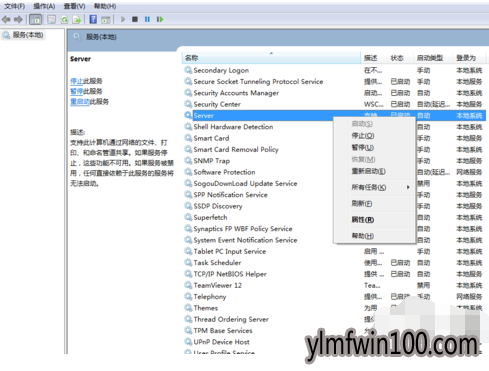Select the Security Center service
489x371 pixels.
click(x=334, y=104)
